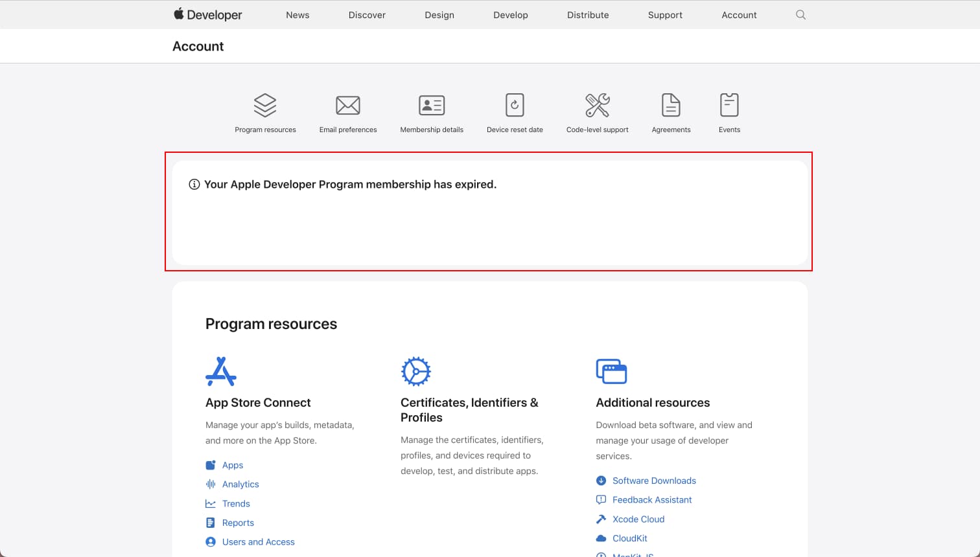Open the Apps link
This screenshot has height=557, width=980.
[x=232, y=465]
